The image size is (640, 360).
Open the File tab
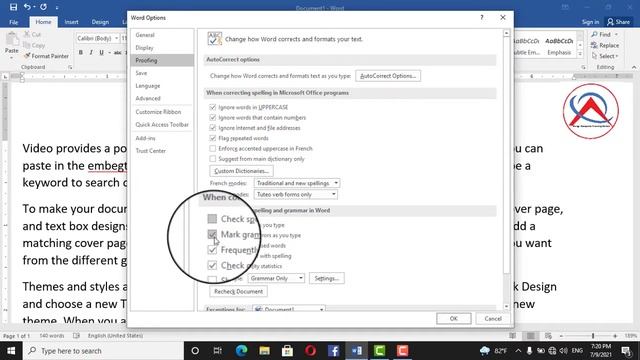click(x=13, y=22)
